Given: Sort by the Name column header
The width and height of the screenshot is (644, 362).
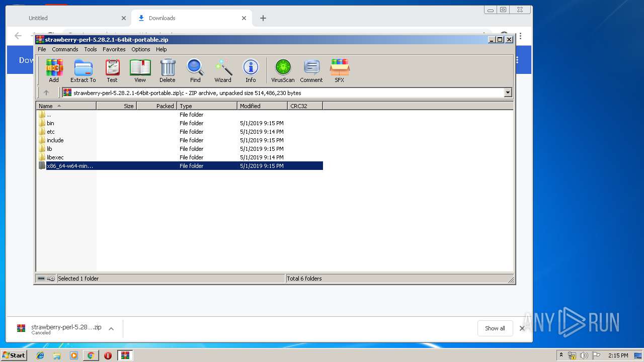Looking at the screenshot, I should pyautogui.click(x=66, y=106).
